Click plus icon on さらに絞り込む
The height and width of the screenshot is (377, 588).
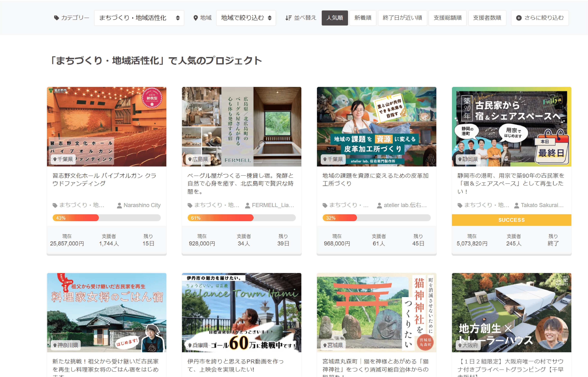pos(519,18)
